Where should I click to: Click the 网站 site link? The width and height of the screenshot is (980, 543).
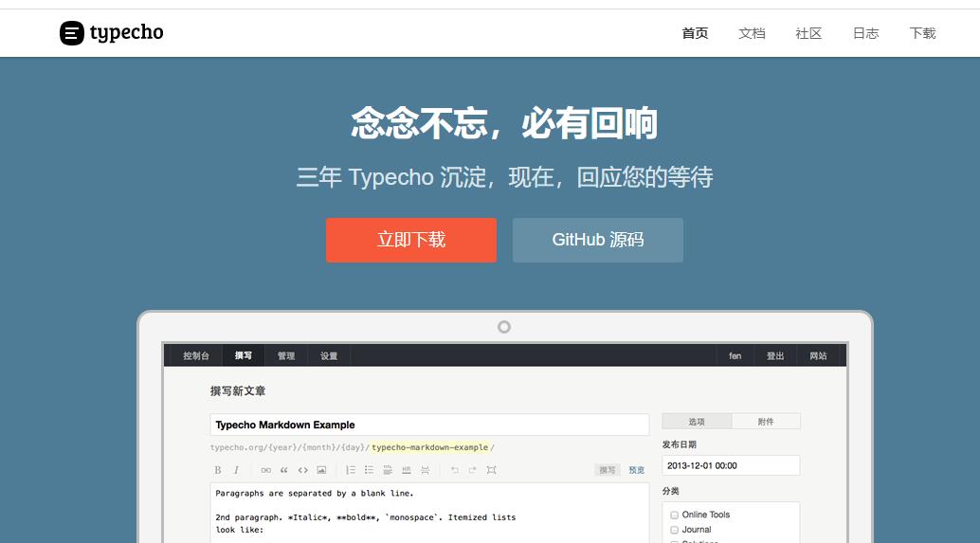tap(818, 355)
